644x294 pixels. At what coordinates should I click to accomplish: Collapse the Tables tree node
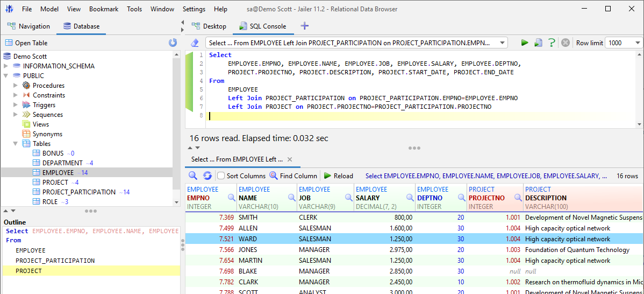[16, 144]
